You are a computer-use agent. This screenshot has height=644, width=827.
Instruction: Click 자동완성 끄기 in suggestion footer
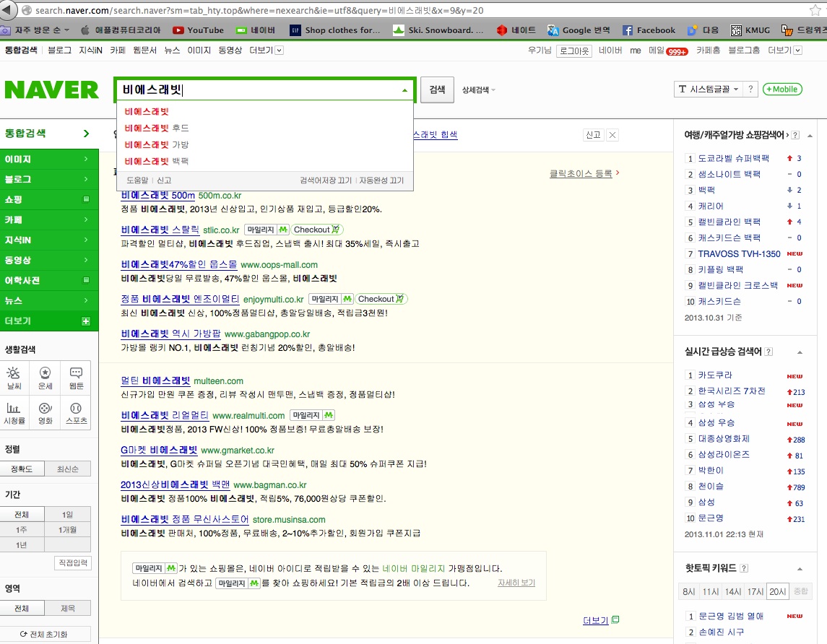(381, 180)
